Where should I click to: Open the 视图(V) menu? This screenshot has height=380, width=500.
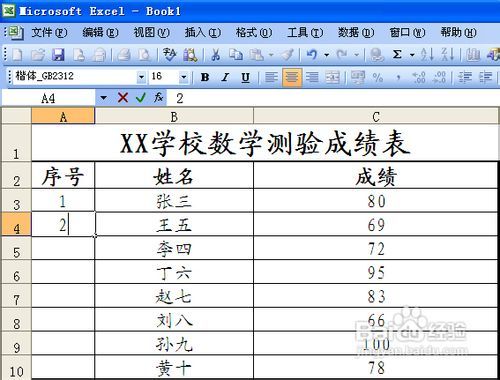152,32
